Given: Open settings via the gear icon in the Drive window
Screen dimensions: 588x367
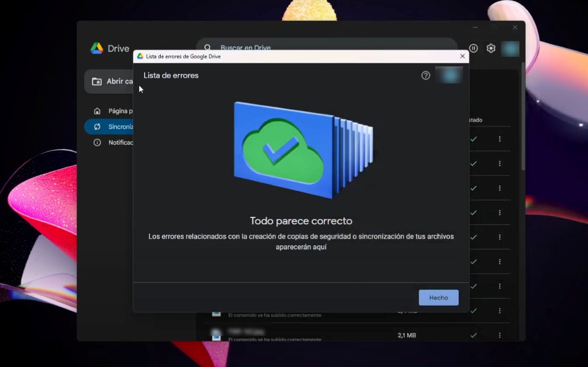Looking at the screenshot, I should coord(491,48).
